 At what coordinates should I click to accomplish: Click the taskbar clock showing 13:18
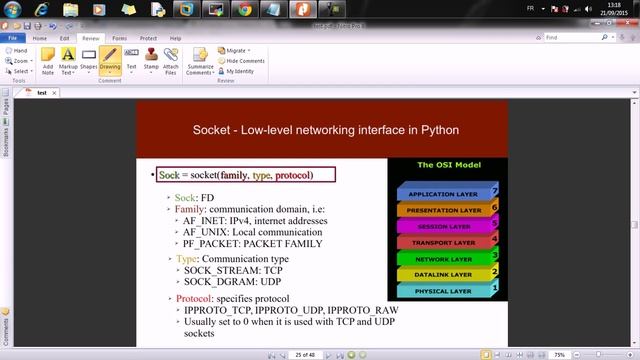pyautogui.click(x=614, y=9)
